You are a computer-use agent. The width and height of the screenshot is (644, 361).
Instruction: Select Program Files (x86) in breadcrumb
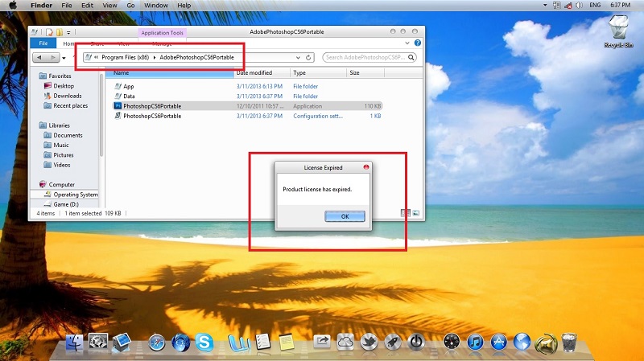click(x=126, y=57)
